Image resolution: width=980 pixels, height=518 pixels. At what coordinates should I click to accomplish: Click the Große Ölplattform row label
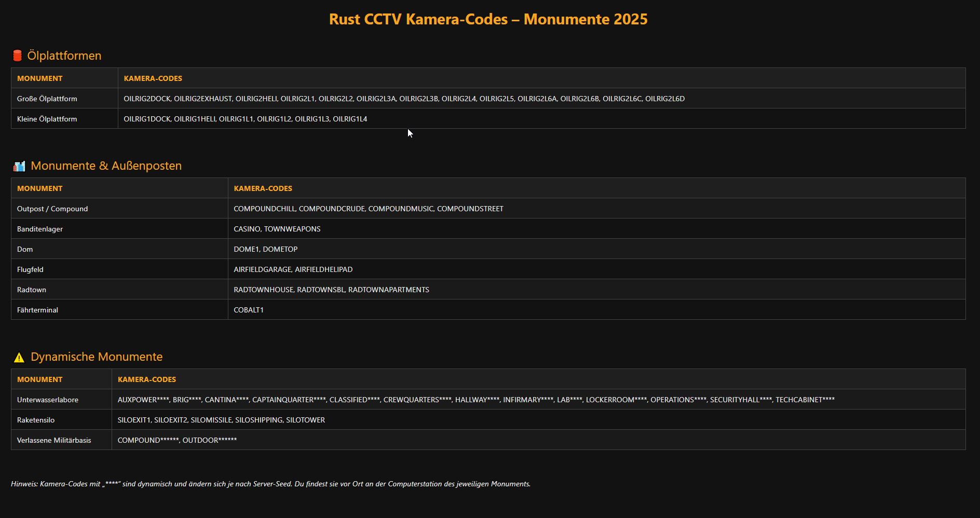point(47,99)
